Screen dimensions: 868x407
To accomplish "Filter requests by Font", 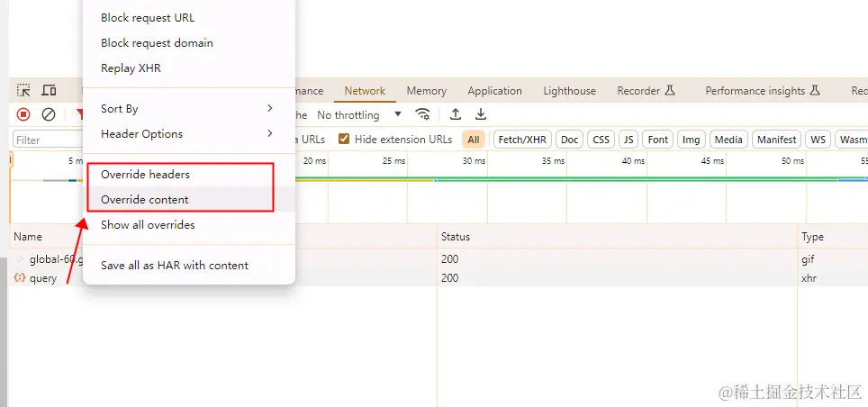I will pos(658,140).
